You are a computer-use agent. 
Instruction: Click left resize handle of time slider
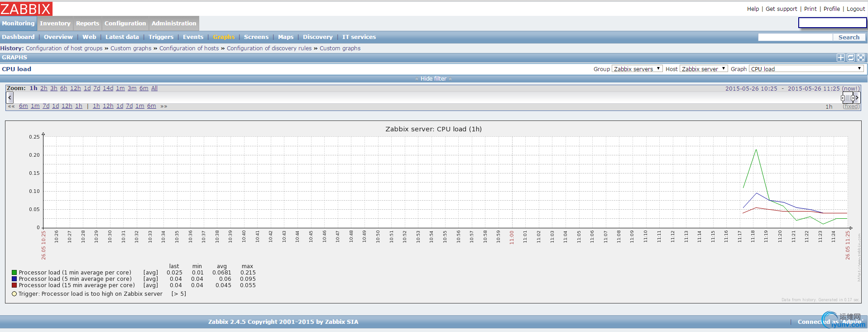click(843, 98)
